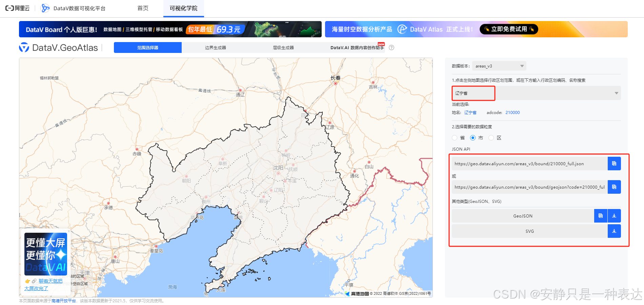Screen dimensions: 644x305
Task: Click 秦皇岛 city label on map
Action: [x=157, y=251]
